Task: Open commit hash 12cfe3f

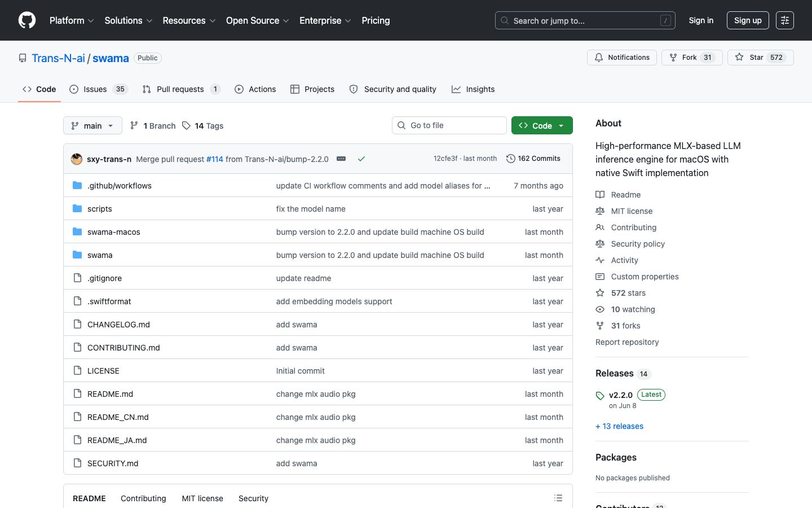Action: click(x=445, y=159)
